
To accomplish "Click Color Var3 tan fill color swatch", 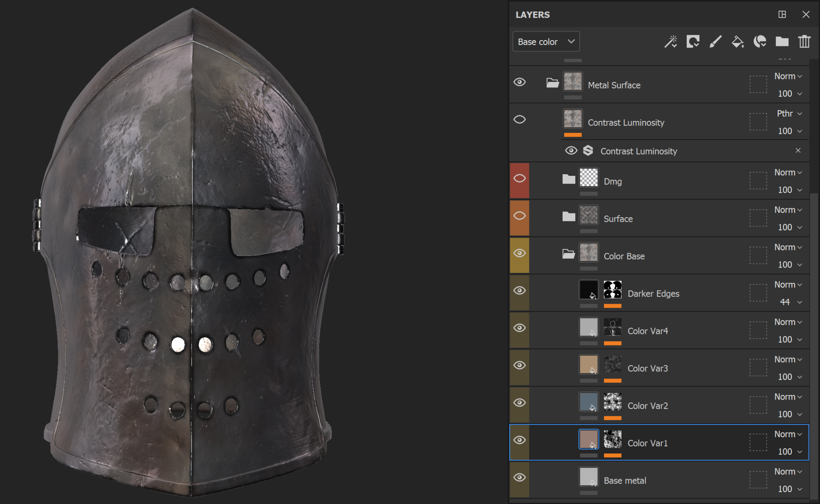I will pos(588,364).
